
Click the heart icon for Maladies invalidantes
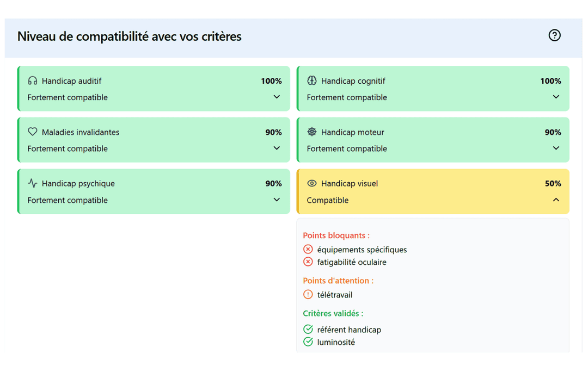[x=33, y=132]
